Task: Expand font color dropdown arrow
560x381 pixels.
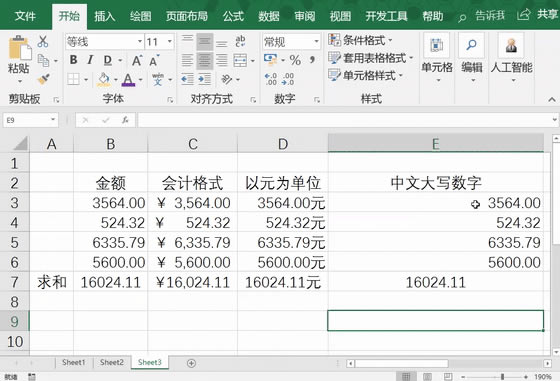Action: pyautogui.click(x=141, y=79)
